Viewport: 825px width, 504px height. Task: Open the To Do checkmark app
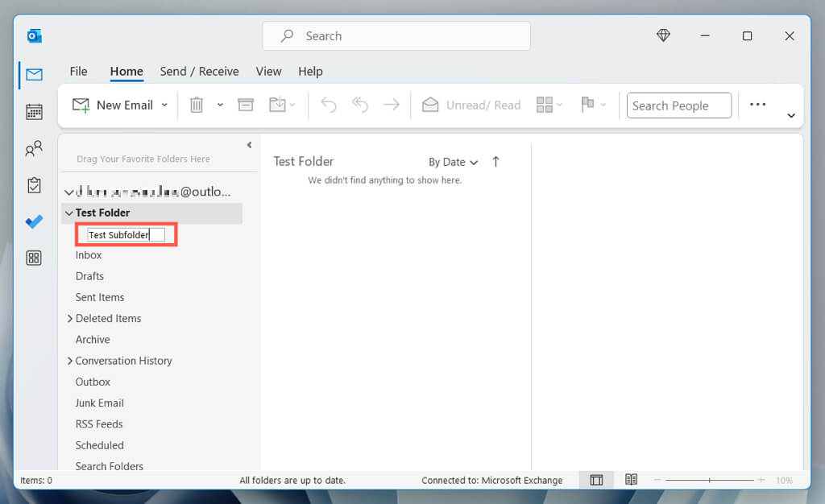34,221
